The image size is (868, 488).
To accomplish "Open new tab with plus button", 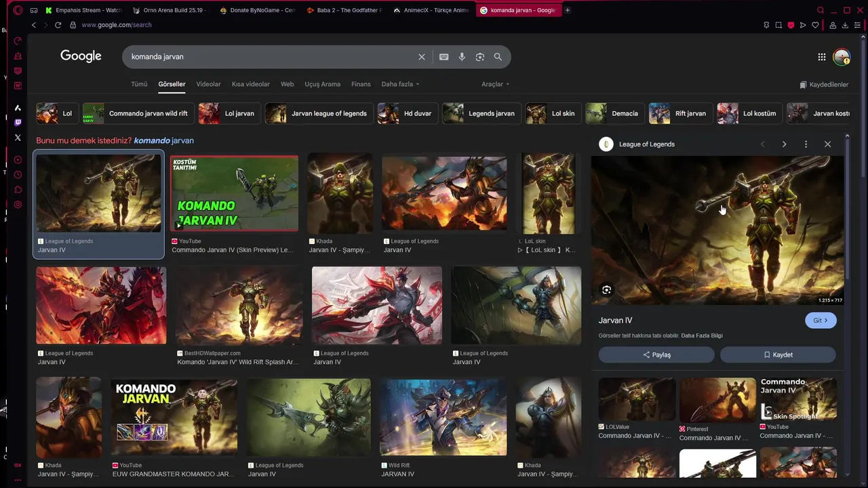I will [x=568, y=10].
